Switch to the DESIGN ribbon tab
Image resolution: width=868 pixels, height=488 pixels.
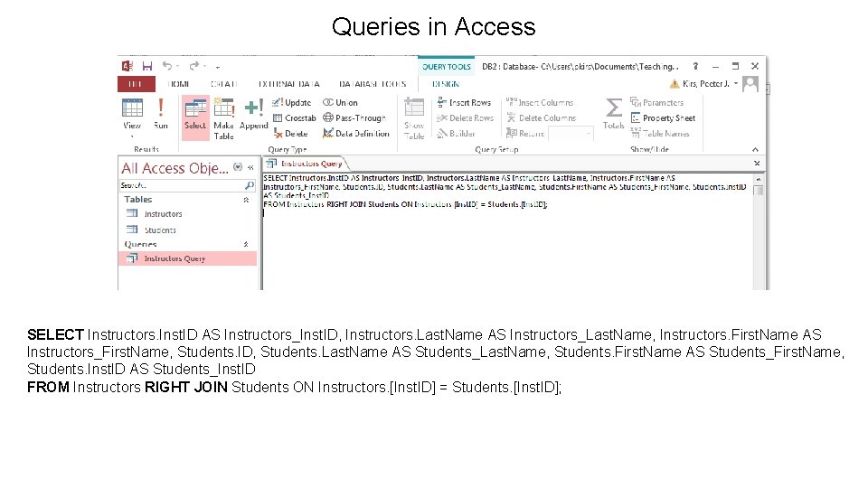tap(446, 84)
